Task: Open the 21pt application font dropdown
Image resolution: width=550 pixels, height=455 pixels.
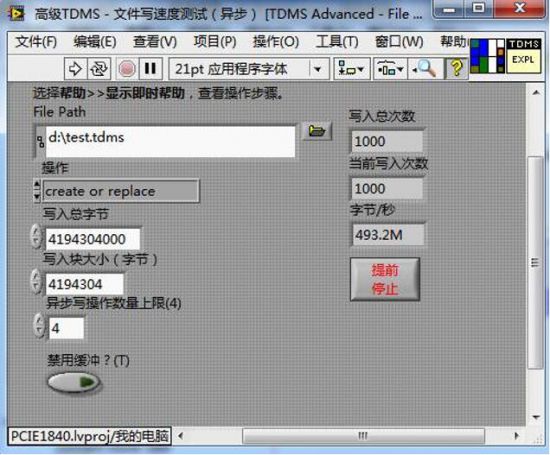Action: (x=248, y=69)
